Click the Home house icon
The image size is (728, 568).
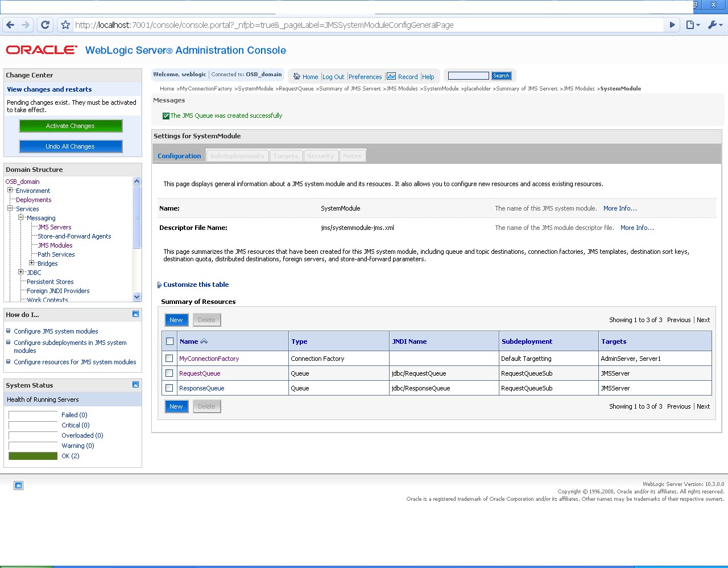click(296, 76)
